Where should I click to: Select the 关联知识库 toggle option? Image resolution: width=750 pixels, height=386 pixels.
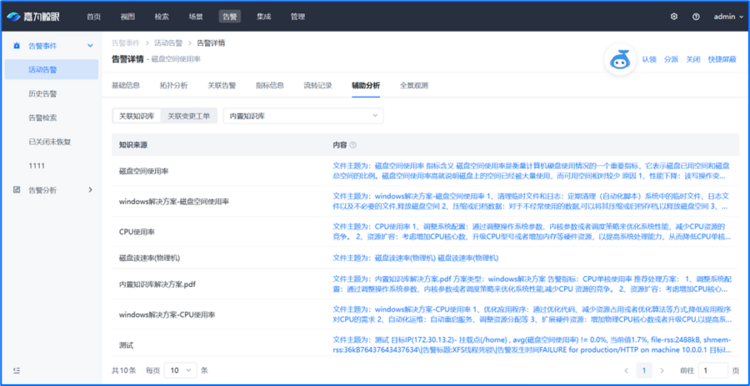[x=137, y=116]
